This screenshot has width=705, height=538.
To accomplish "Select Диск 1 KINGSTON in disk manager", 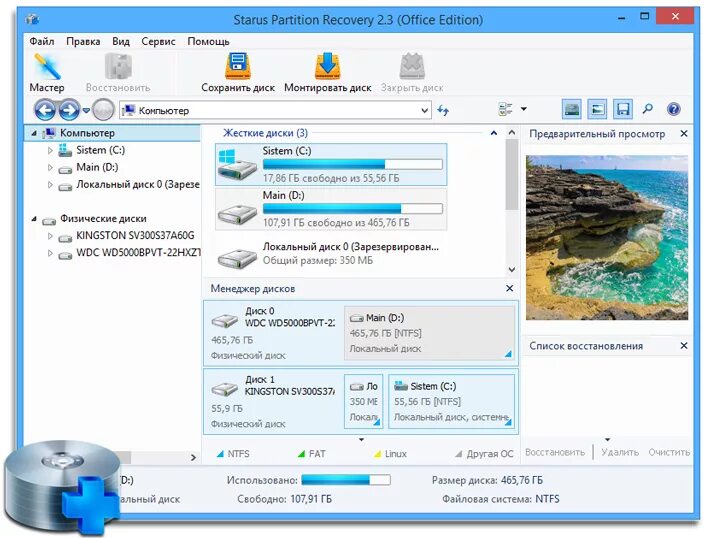I will [273, 402].
